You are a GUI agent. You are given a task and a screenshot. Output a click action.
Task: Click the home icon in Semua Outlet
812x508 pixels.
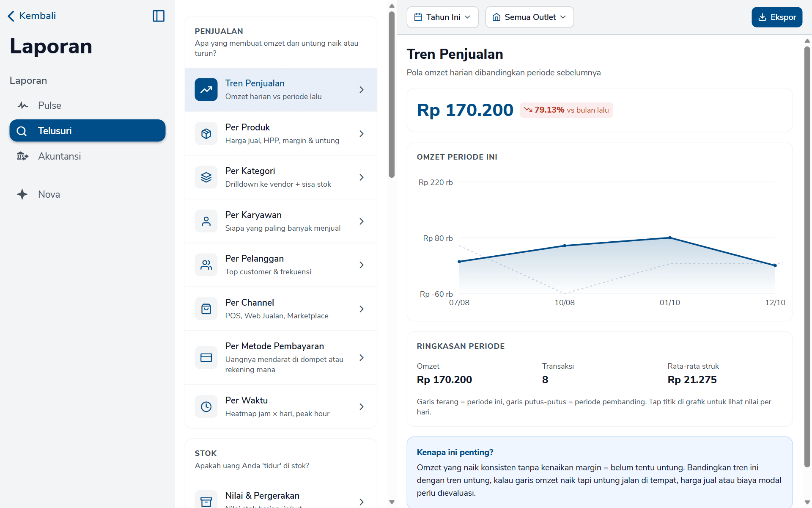pos(497,17)
